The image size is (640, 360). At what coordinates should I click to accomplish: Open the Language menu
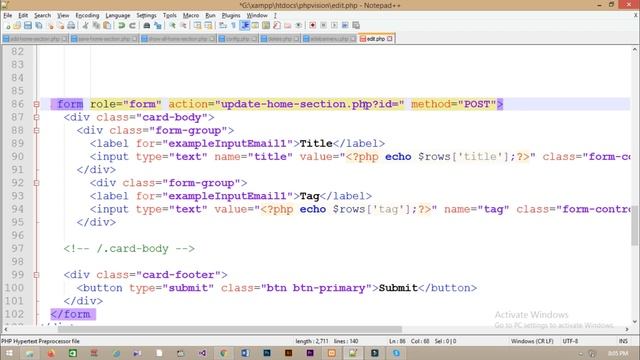tap(118, 16)
